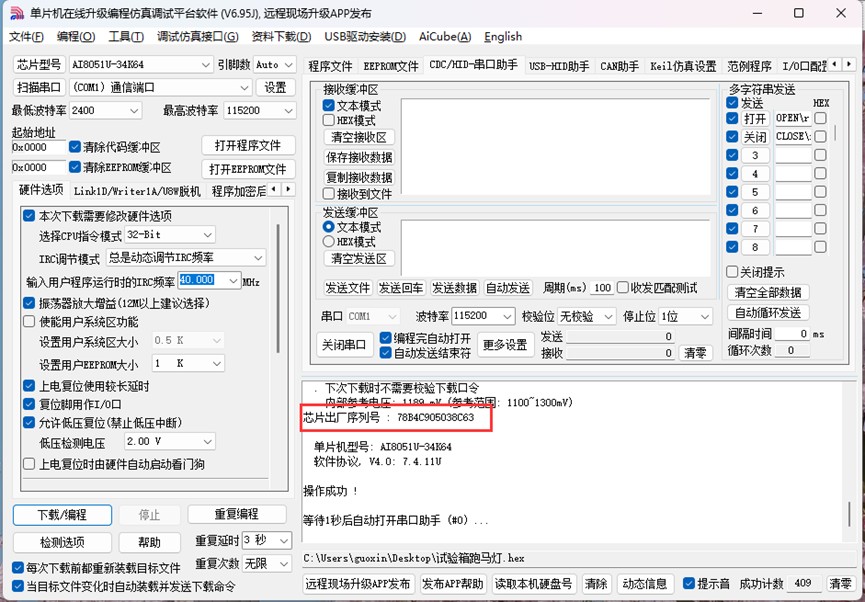Expand the IRC调节模式 dropdown

click(258, 258)
